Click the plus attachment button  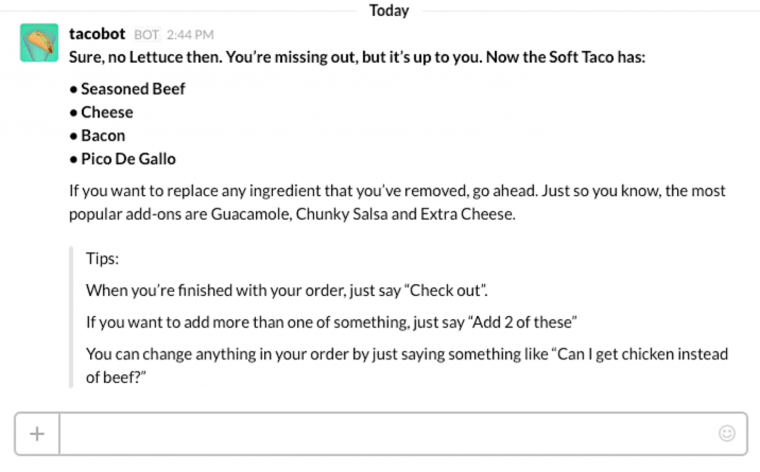[x=37, y=434]
